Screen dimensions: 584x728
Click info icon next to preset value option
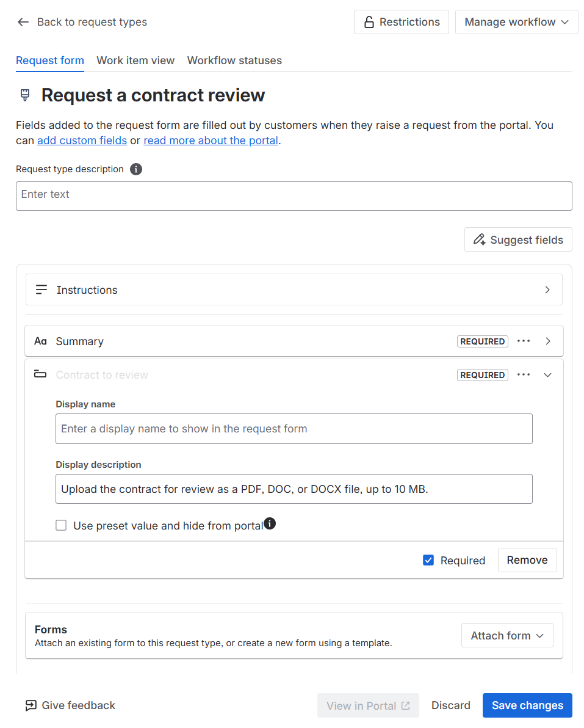point(270,523)
